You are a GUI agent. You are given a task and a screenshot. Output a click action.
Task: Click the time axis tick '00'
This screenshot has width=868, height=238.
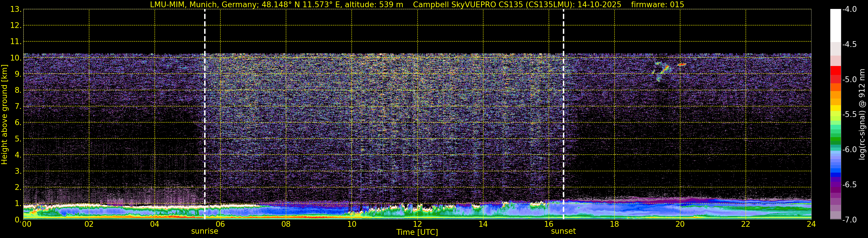click(x=26, y=224)
